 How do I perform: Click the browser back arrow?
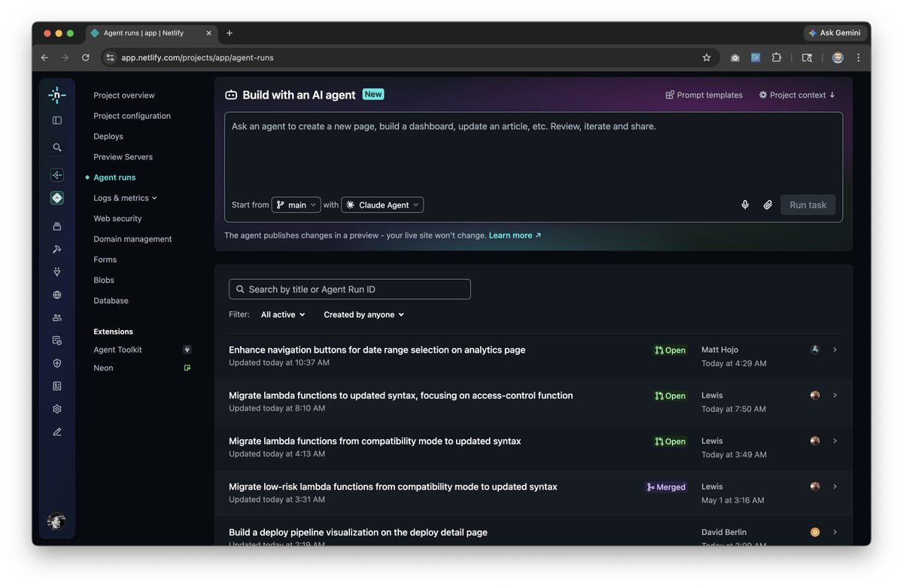point(44,57)
